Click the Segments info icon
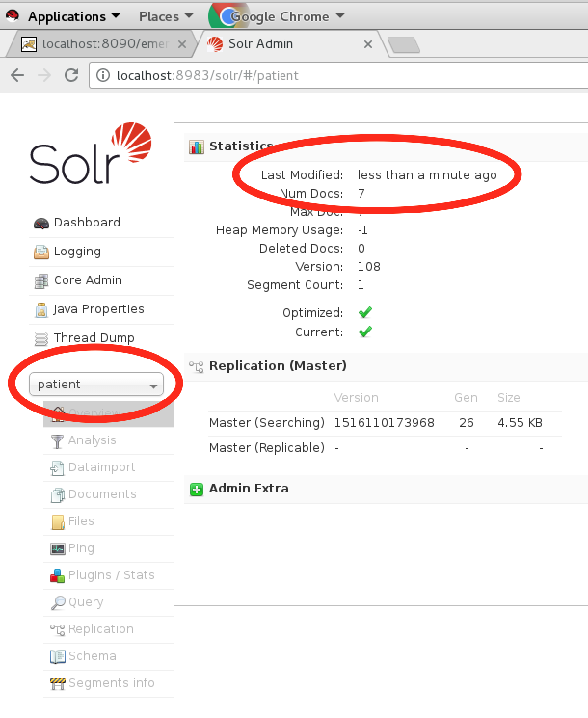 coord(57,684)
